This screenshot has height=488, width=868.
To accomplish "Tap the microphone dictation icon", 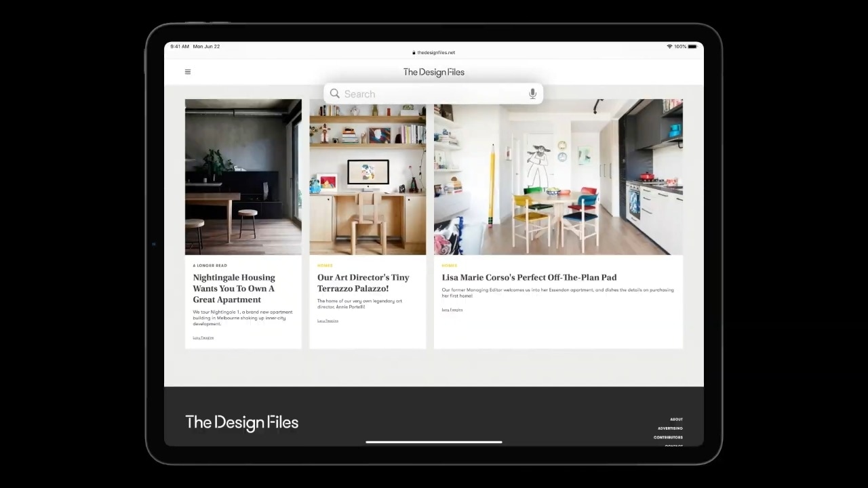I will tap(532, 94).
